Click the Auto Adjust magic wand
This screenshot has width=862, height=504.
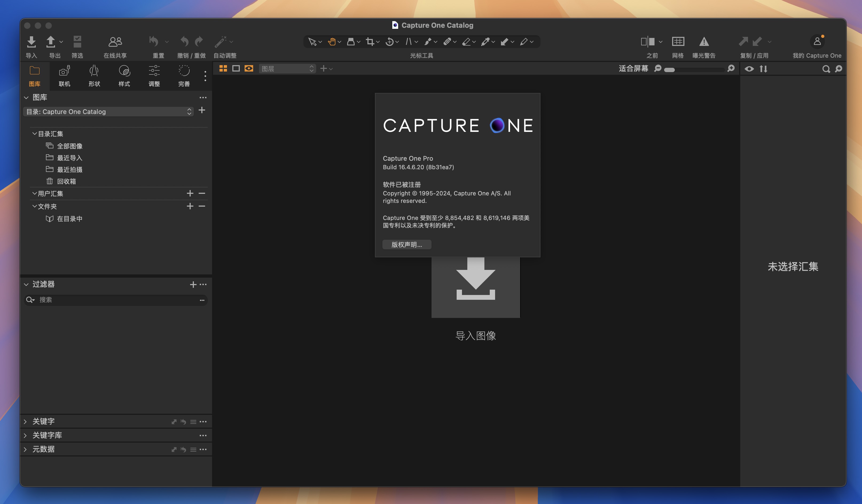coord(221,42)
